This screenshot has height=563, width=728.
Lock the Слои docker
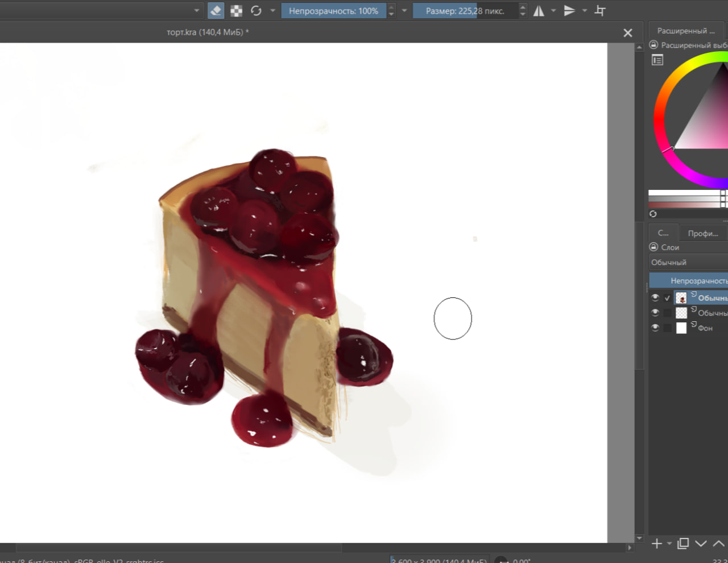click(x=653, y=247)
